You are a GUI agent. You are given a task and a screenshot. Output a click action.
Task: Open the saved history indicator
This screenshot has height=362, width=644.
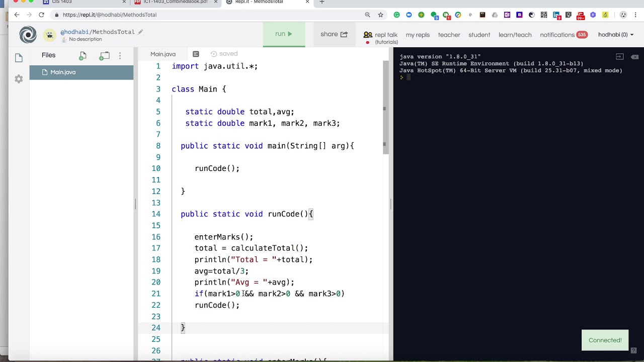tap(224, 54)
